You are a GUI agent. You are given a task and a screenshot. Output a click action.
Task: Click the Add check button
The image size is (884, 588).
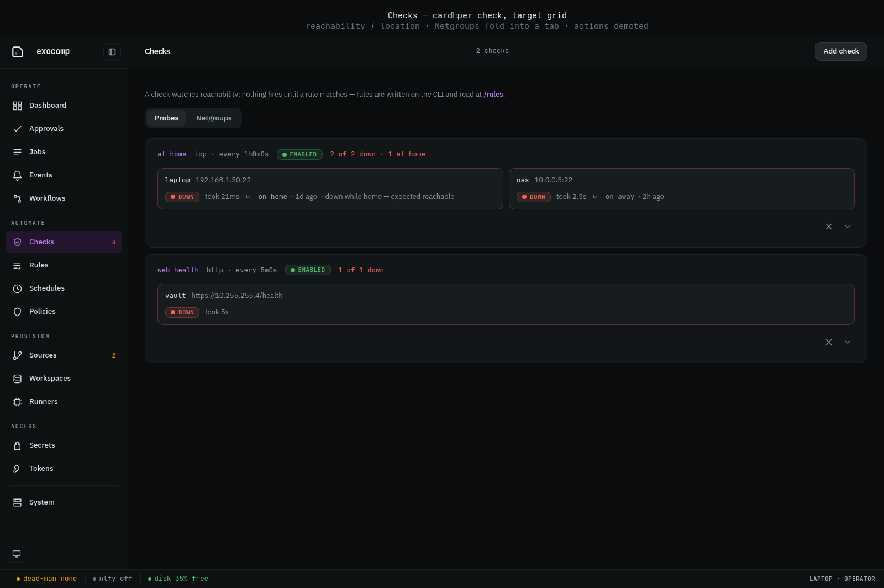[x=841, y=51]
